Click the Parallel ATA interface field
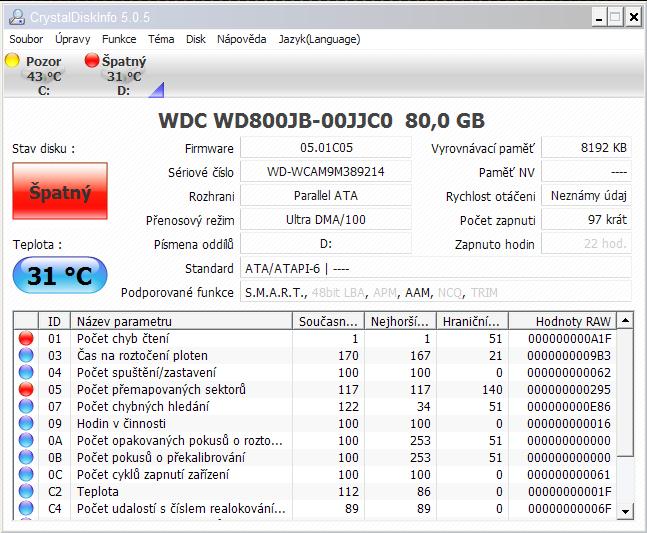 point(326,195)
